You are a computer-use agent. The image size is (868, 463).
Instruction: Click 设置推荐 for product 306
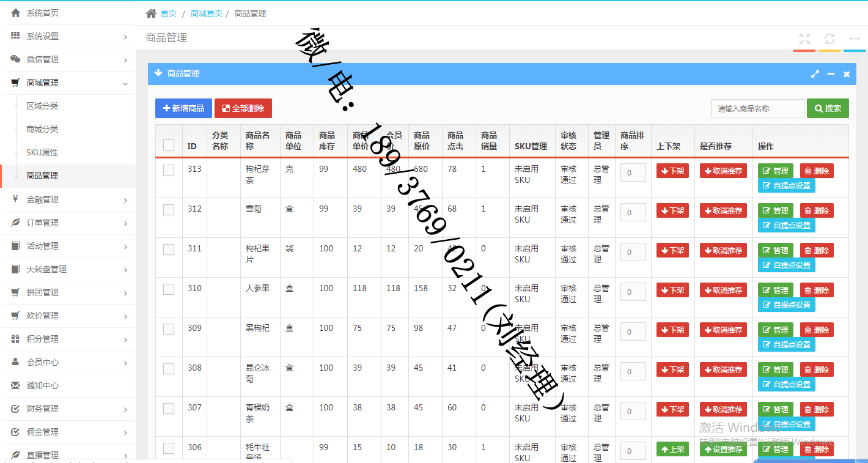[x=723, y=449]
